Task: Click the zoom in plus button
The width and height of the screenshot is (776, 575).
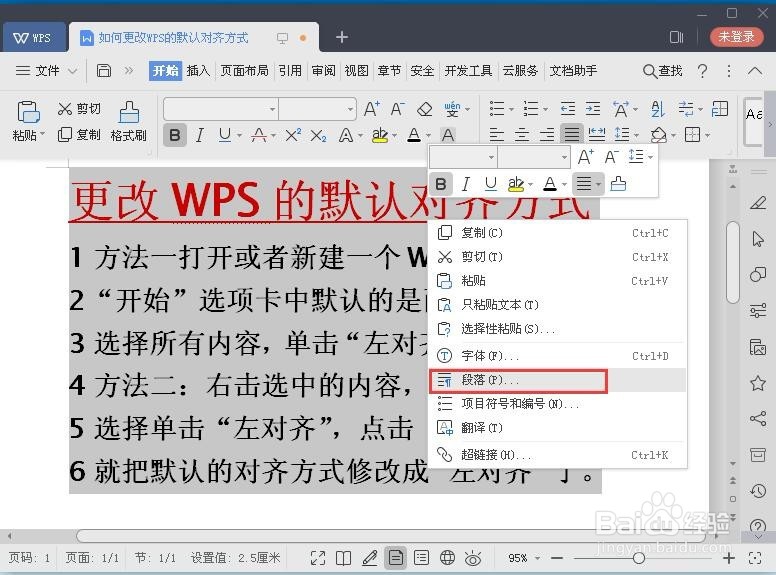Action: click(x=728, y=558)
